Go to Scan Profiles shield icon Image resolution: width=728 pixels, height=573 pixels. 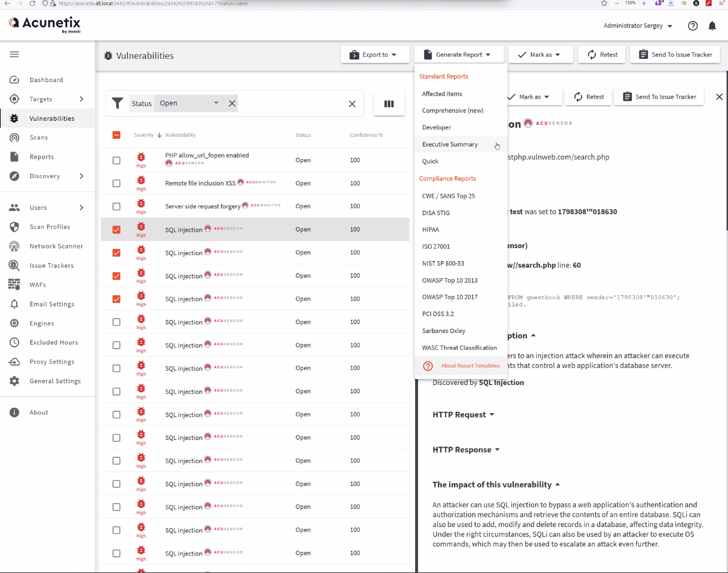coord(14,227)
